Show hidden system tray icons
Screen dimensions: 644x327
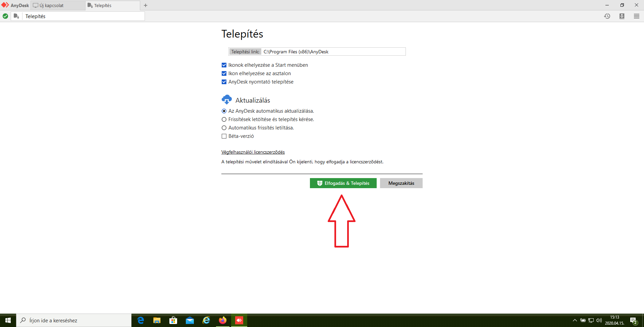click(x=575, y=320)
